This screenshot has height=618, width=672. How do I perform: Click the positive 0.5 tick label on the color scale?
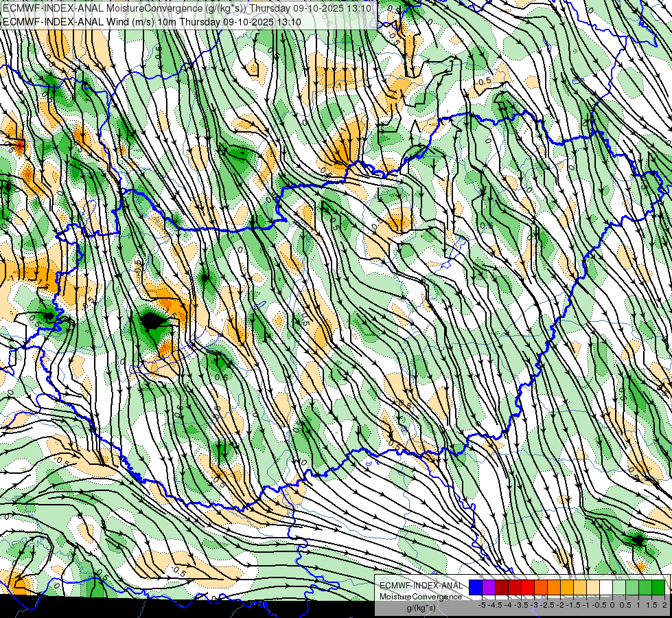625,605
